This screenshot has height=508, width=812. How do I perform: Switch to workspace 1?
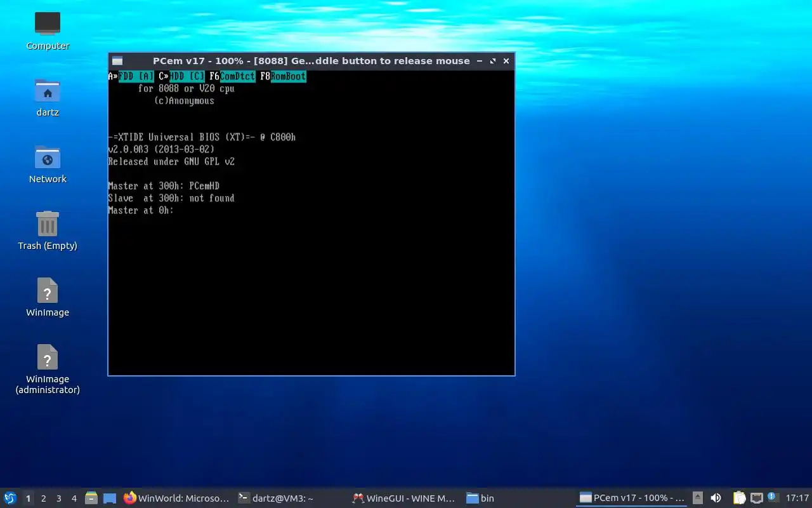coord(28,498)
